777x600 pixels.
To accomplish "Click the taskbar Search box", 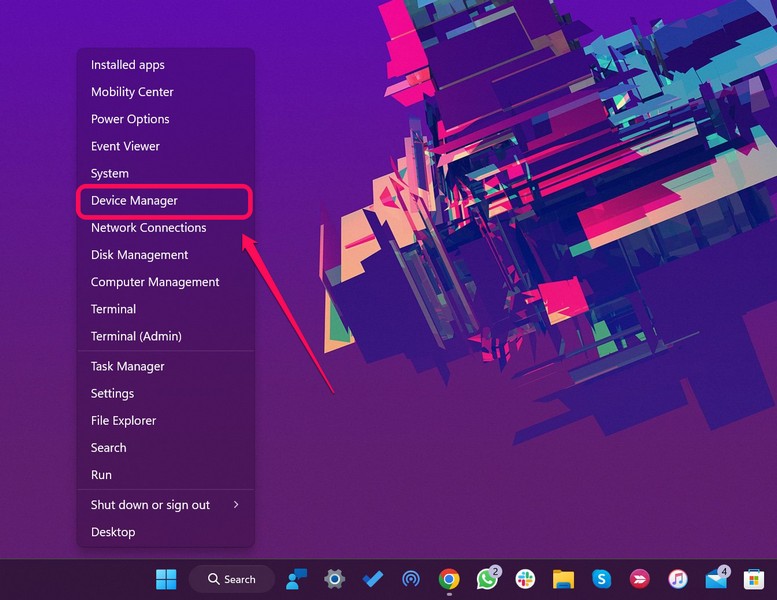I will click(x=232, y=579).
